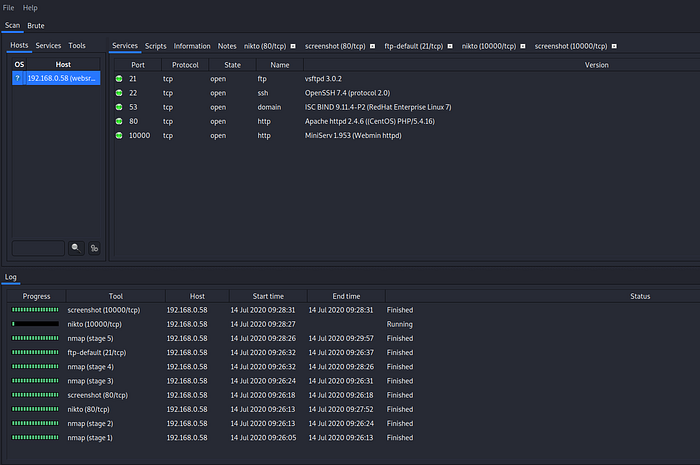Close the ftp-default (21/tcp) tab
The height and width of the screenshot is (465, 700).
[450, 46]
